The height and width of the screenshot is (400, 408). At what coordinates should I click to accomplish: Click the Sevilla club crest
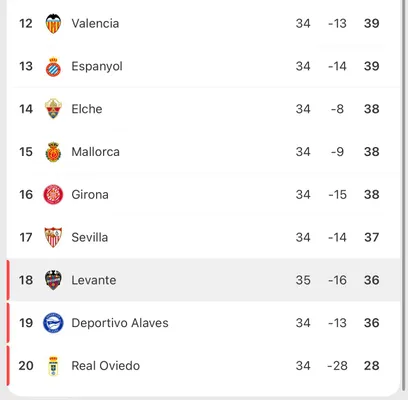pos(53,237)
